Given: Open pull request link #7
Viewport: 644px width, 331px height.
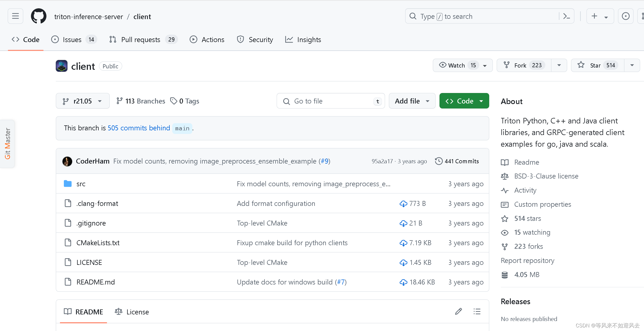Looking at the screenshot, I should pos(341,282).
